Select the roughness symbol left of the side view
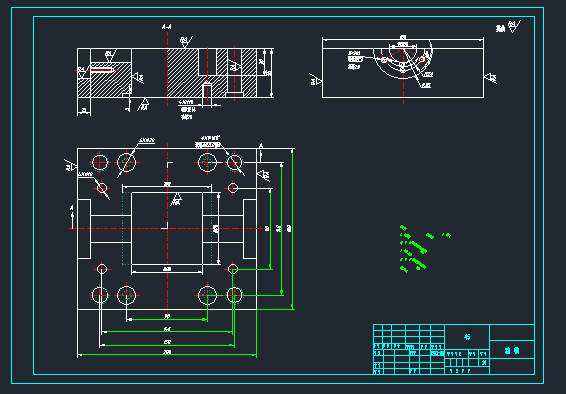Image resolution: width=566 pixels, height=394 pixels. [x=315, y=79]
